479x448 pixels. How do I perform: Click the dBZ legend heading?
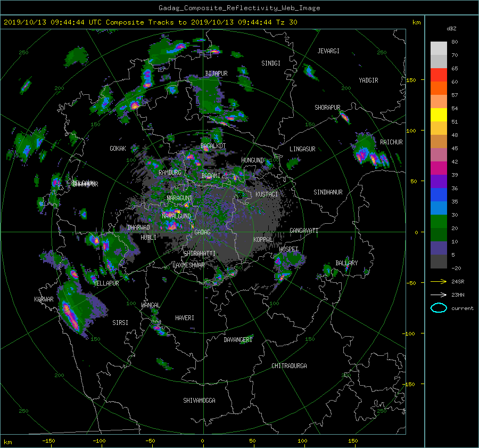(x=451, y=28)
